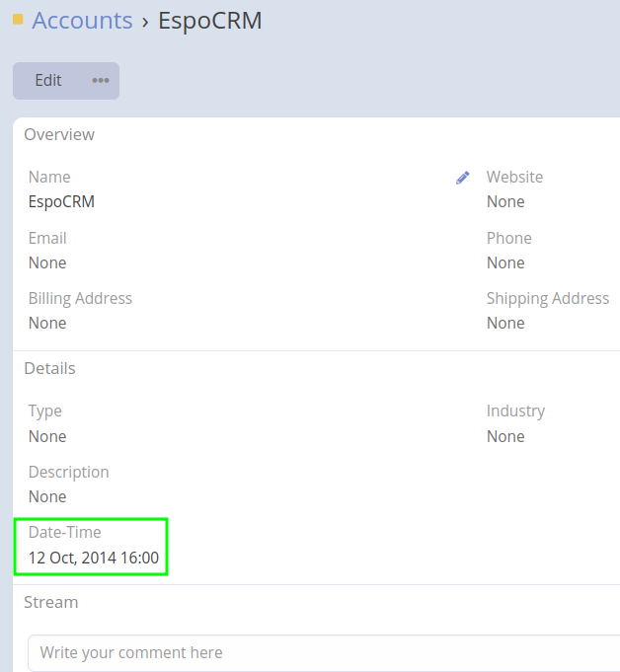Click the pencil edit icon beside Name
Screen dimensions: 620x672
coord(462,178)
